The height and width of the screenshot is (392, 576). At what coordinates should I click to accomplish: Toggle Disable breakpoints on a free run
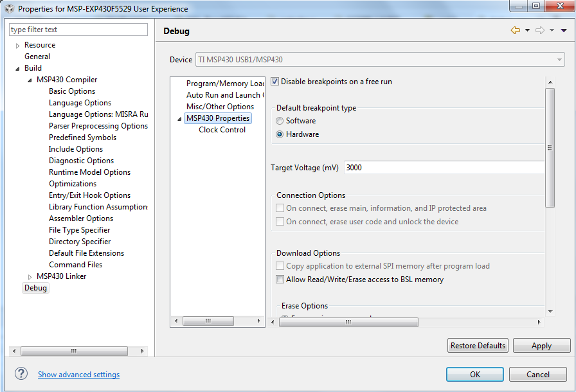pyautogui.click(x=275, y=82)
